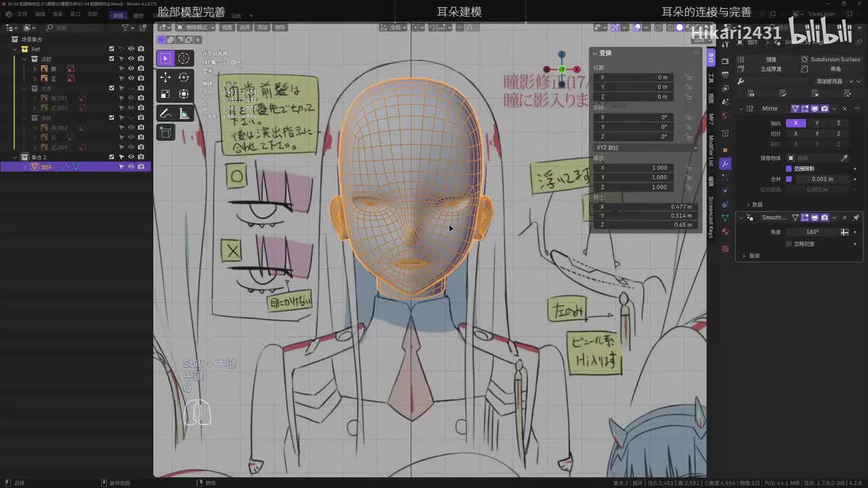Viewport: 868px width, 488px height.
Task: Select solid viewport shading sphere
Action: point(680,28)
